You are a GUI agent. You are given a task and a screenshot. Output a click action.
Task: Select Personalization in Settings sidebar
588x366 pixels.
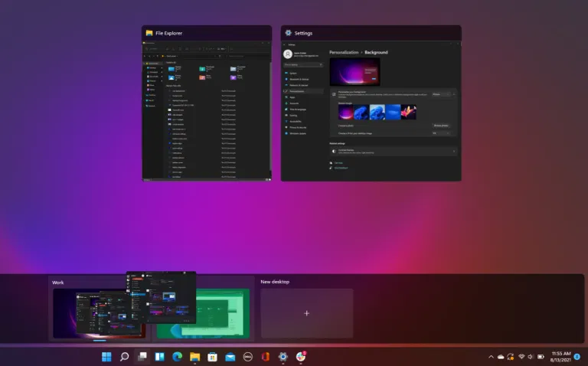[x=303, y=91]
